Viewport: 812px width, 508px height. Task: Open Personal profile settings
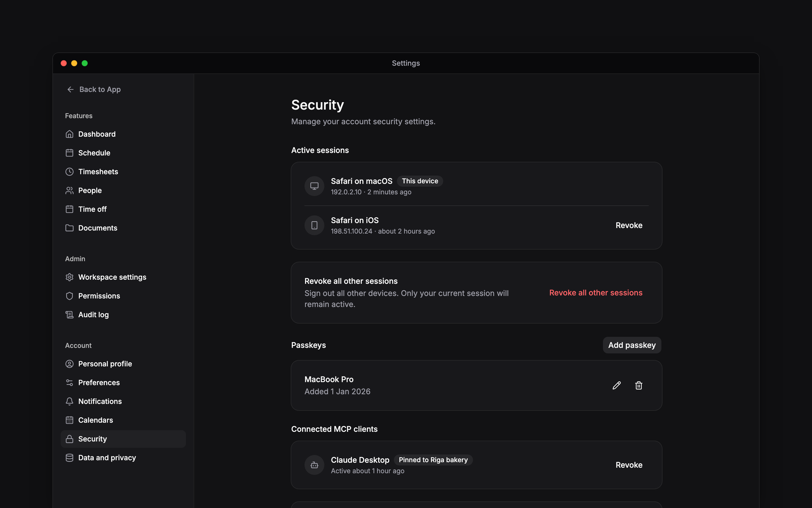[x=123, y=364]
